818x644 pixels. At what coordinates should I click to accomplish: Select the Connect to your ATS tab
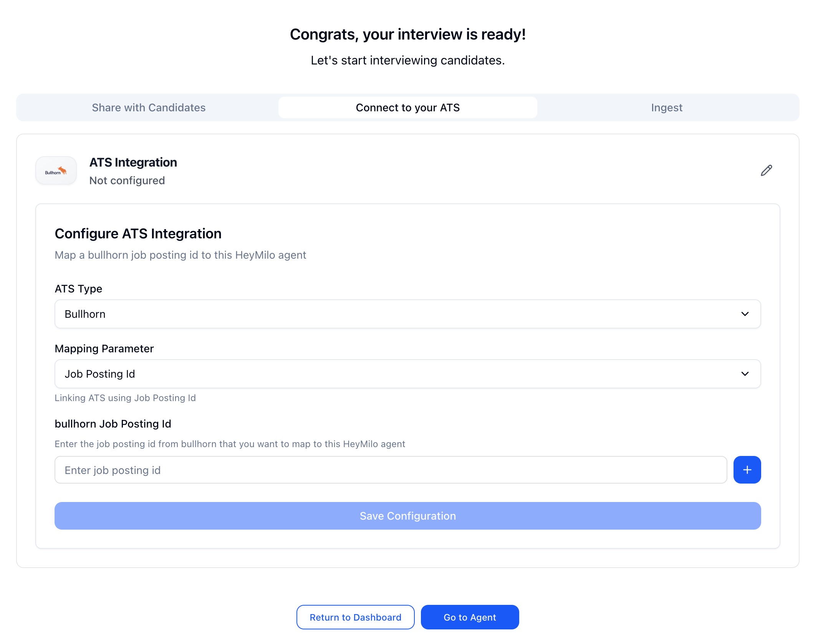coord(407,107)
